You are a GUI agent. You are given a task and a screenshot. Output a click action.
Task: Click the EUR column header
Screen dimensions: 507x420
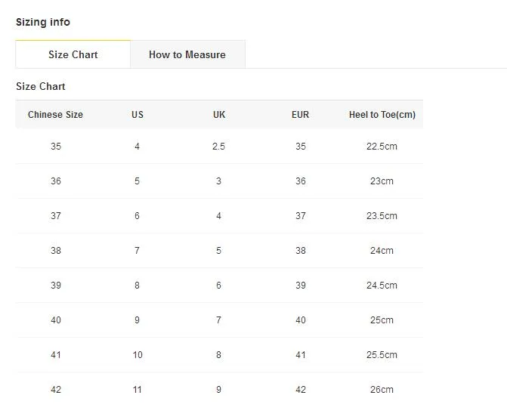(x=301, y=115)
